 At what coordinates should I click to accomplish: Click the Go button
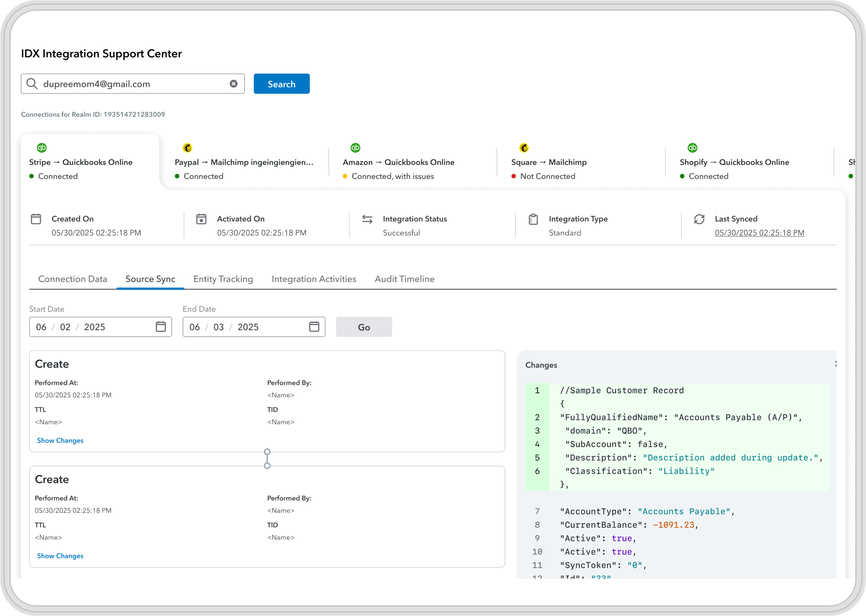pos(364,327)
